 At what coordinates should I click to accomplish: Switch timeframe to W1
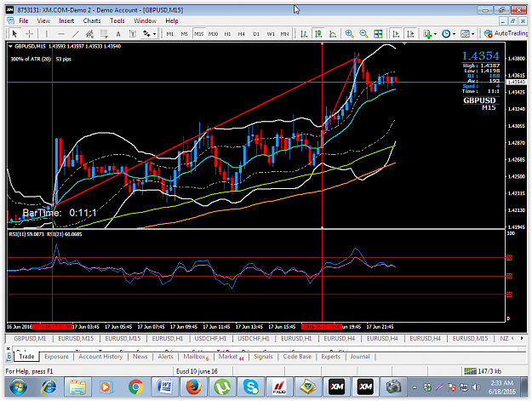[x=271, y=33]
